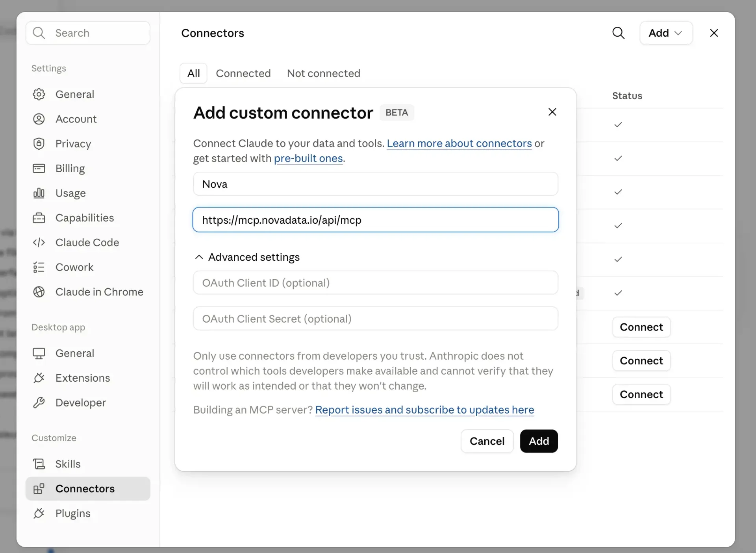Focus the connector name field containing Nova
This screenshot has height=553, width=756.
(375, 184)
